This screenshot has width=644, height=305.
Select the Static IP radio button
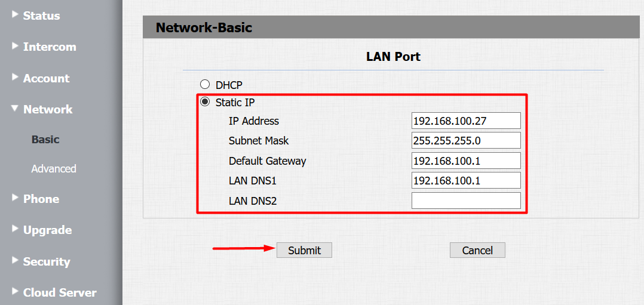point(205,102)
